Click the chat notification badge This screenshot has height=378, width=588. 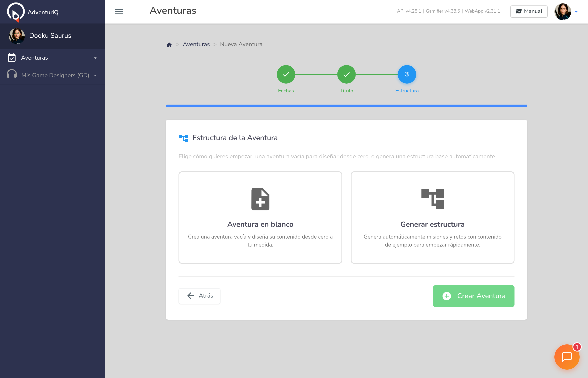click(577, 347)
